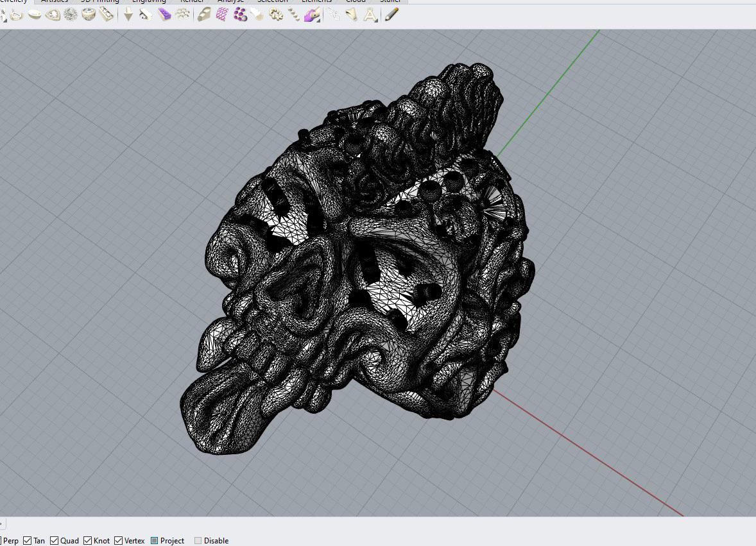Select the cream bowl-shaped tool icon
Image resolution: width=756 pixels, height=546 pixels.
pos(34,15)
